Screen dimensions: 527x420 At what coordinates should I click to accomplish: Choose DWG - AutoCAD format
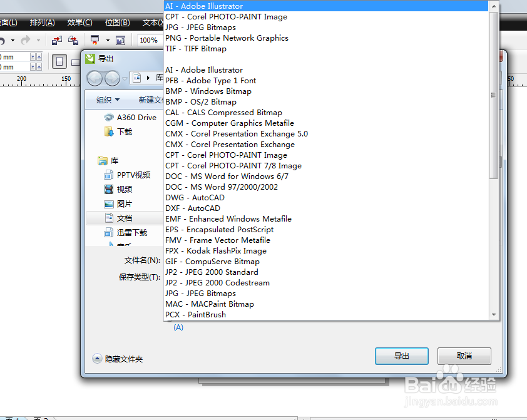coord(325,198)
